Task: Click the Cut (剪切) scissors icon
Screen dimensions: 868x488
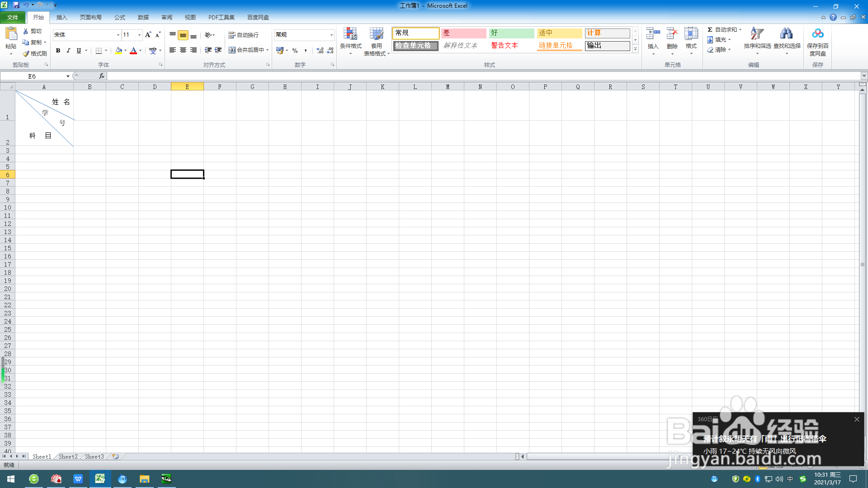Action: click(x=26, y=31)
